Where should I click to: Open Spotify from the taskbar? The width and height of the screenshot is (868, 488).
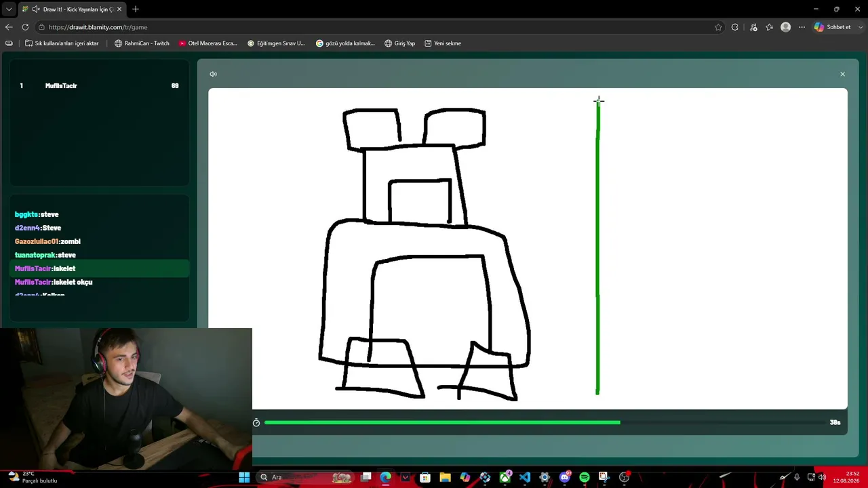[585, 477]
